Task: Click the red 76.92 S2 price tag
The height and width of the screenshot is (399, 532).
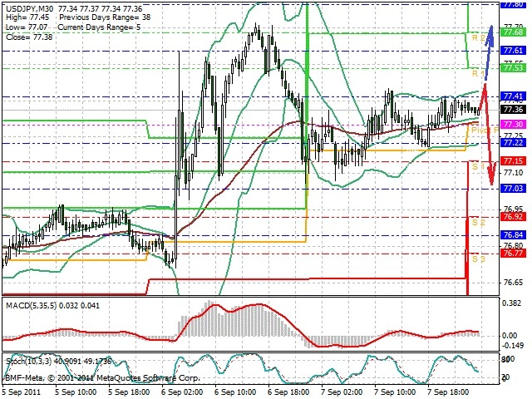Action: (514, 216)
